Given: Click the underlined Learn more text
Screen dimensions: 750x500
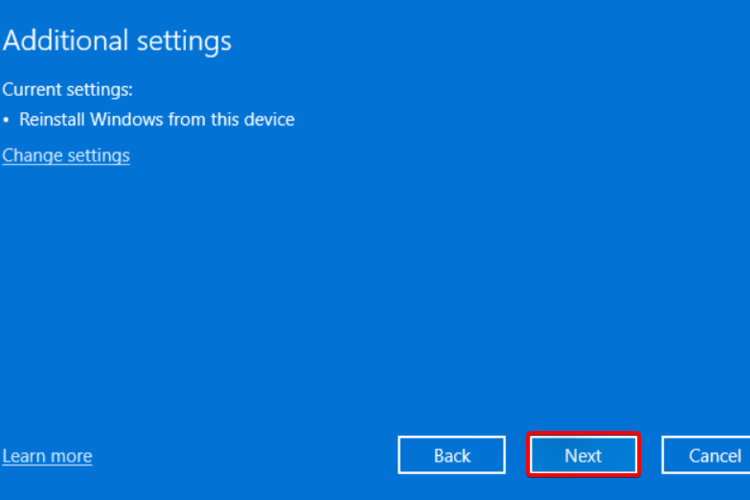Looking at the screenshot, I should pyautogui.click(x=47, y=456).
